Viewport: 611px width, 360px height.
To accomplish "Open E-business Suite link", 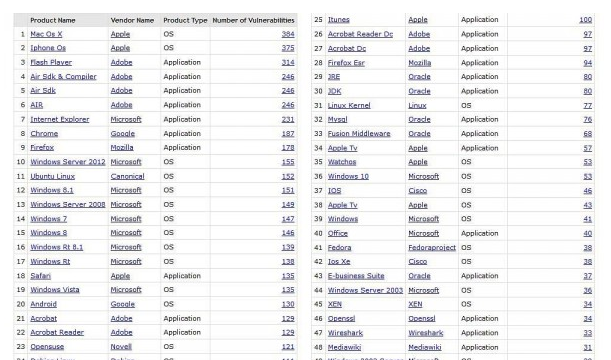I will [x=356, y=276].
